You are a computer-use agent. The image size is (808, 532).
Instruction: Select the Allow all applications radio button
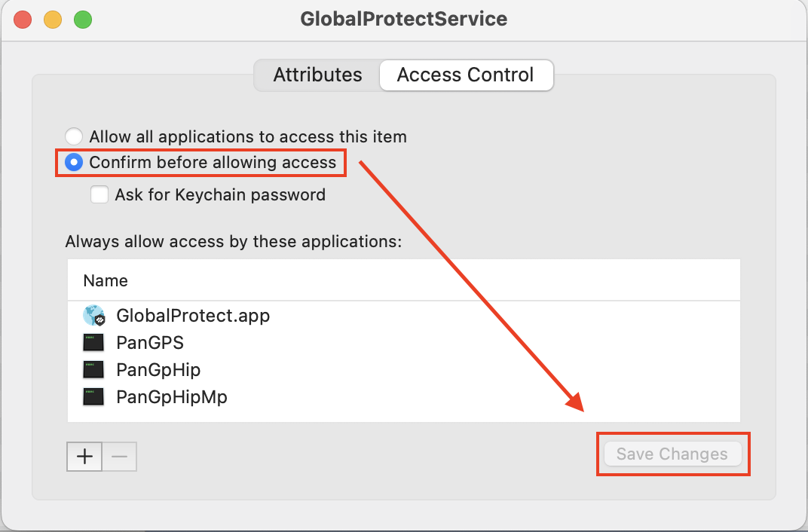click(x=73, y=136)
